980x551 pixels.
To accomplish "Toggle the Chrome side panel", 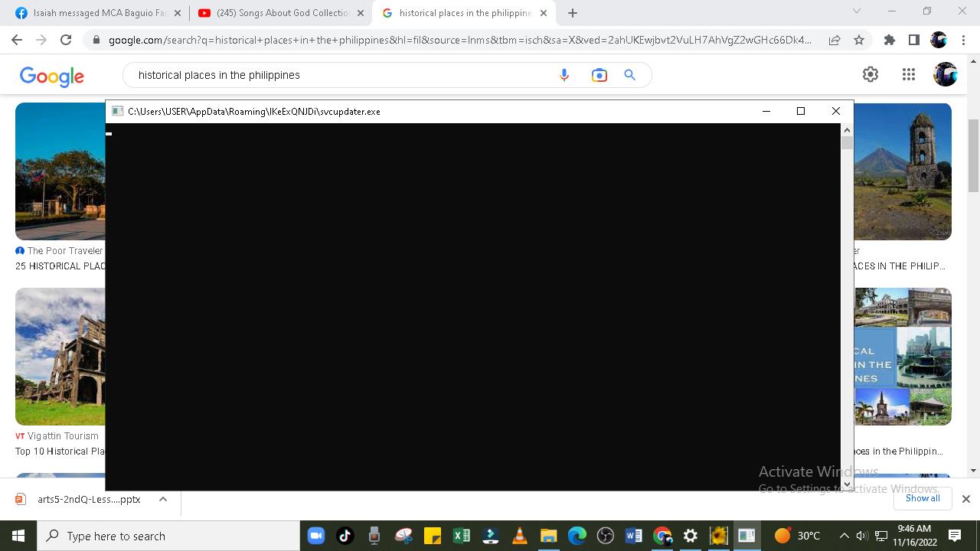I will point(913,40).
